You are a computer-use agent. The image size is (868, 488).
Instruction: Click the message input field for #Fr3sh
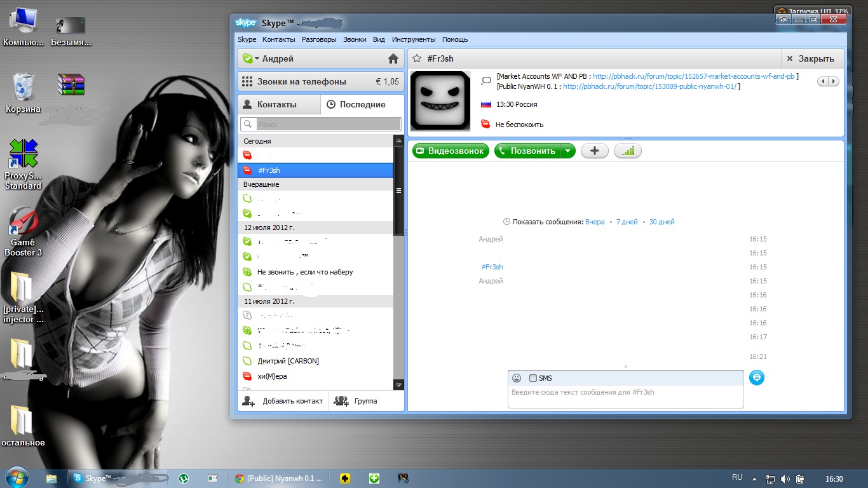click(x=626, y=396)
